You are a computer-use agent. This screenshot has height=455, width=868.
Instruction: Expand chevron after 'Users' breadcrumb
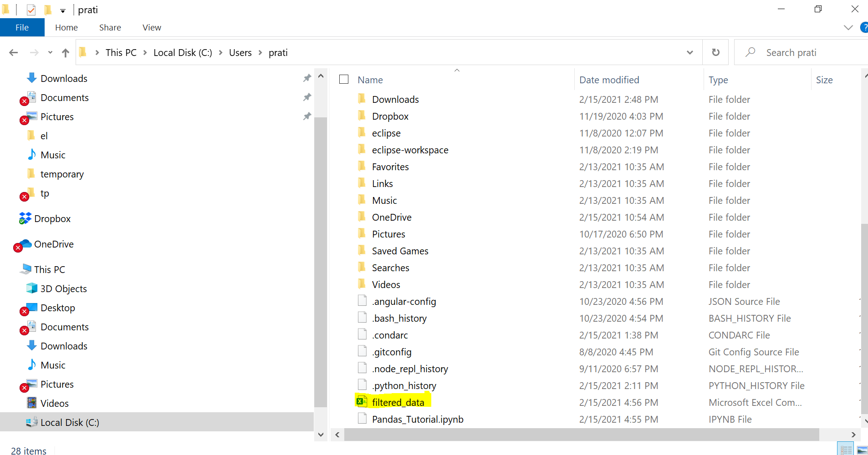(x=260, y=53)
